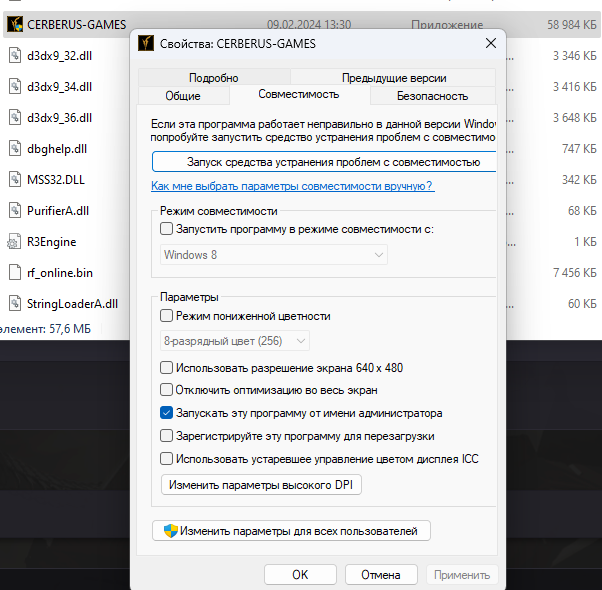Open the Безопасность tab

(x=432, y=96)
